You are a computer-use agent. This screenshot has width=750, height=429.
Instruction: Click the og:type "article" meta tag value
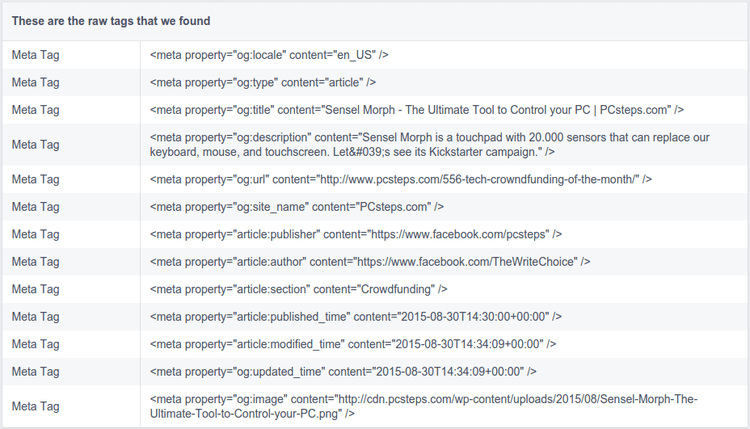coord(263,82)
